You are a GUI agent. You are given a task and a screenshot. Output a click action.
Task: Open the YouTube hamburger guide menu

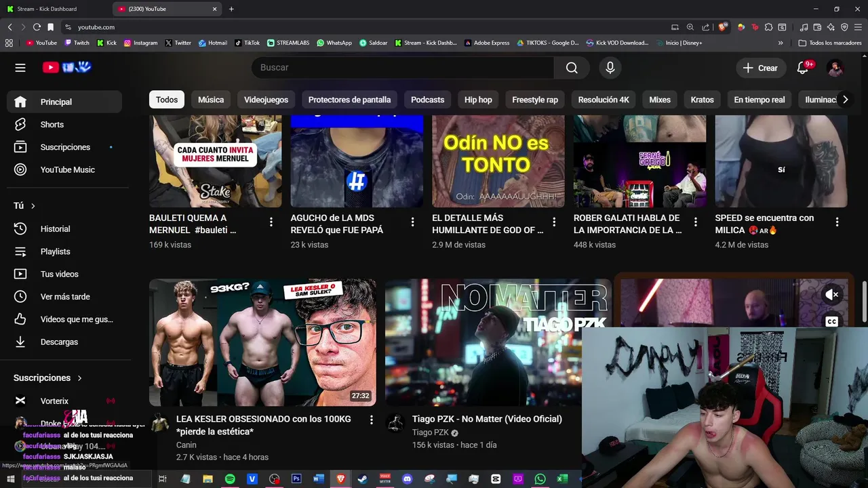point(20,68)
